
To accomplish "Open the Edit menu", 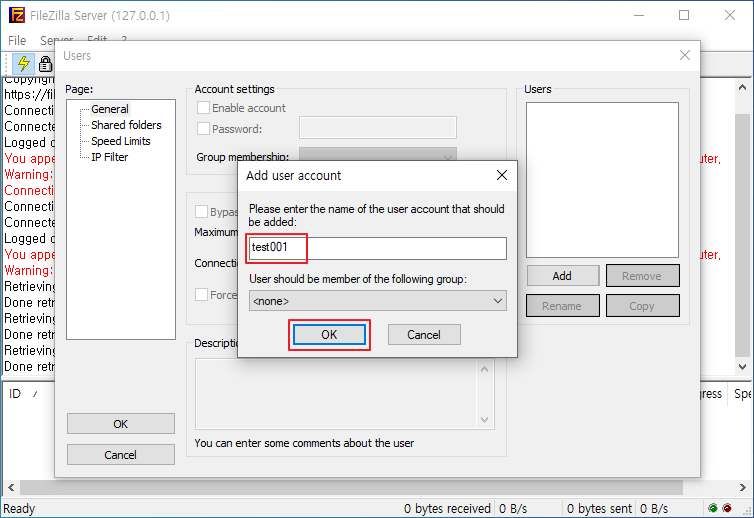I will coord(97,38).
